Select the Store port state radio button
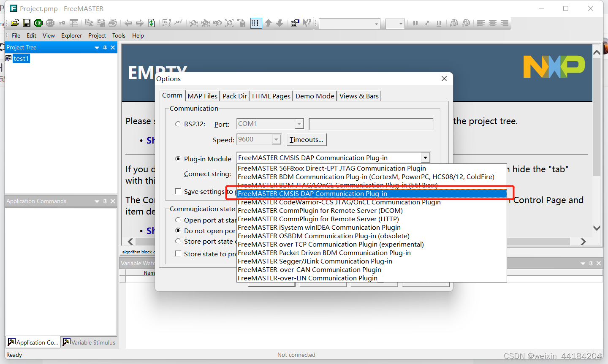 click(178, 241)
